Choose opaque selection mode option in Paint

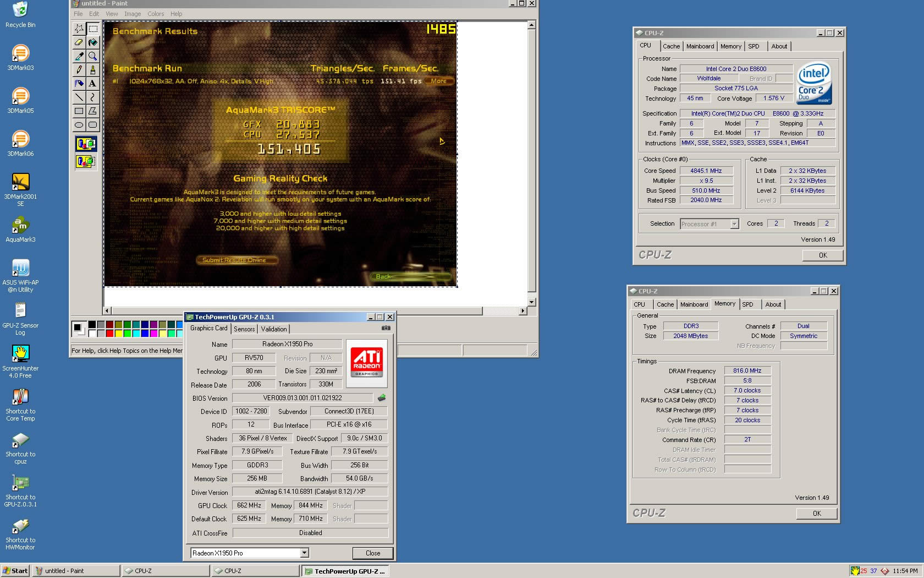[86, 144]
